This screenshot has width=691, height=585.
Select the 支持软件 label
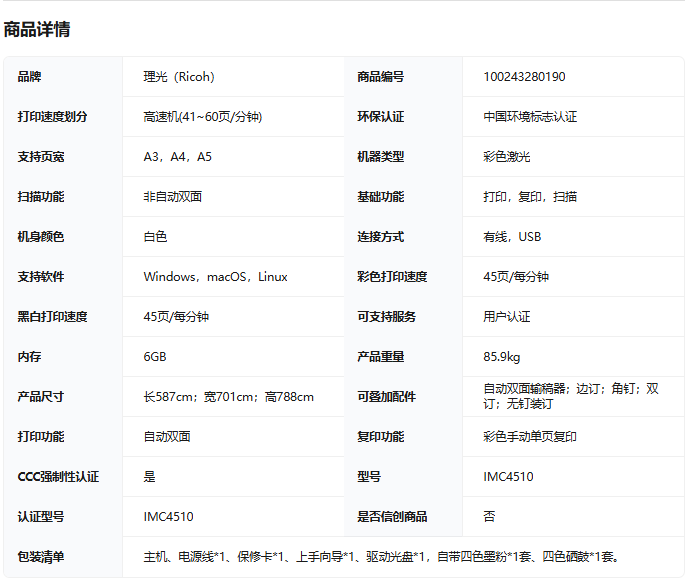(41, 277)
